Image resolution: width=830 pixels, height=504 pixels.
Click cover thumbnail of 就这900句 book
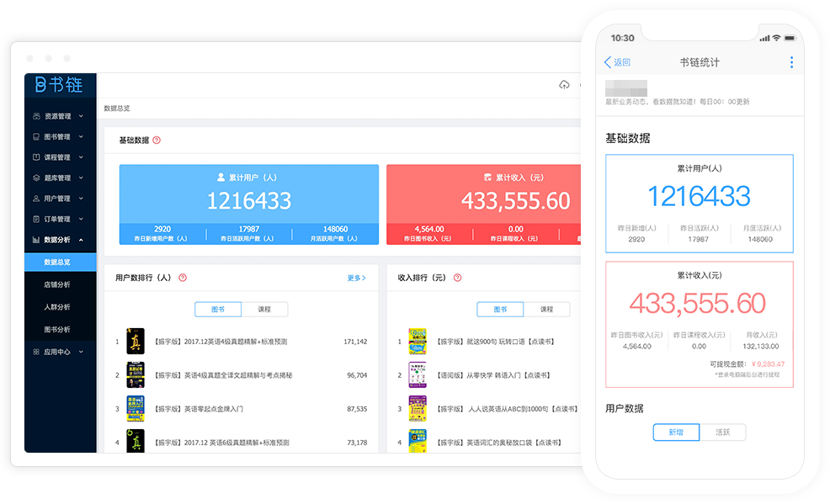418,341
